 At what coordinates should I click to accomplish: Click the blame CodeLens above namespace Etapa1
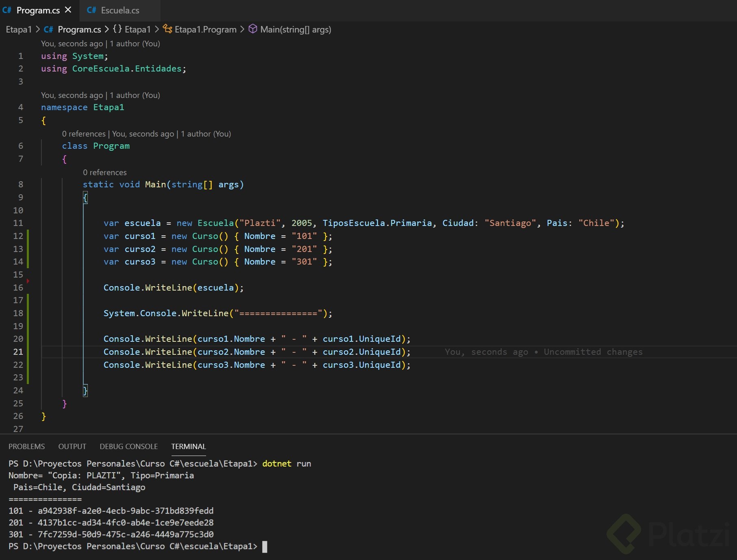(100, 95)
